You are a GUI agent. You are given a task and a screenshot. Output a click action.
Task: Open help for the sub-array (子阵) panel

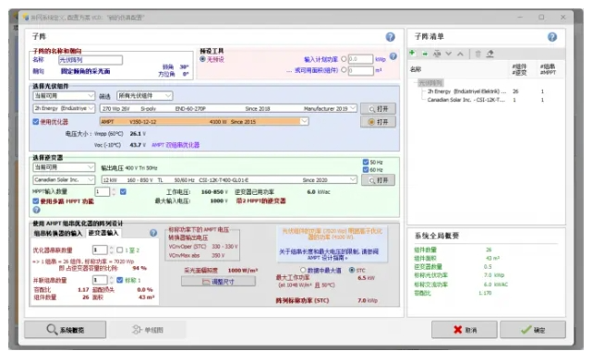click(391, 37)
